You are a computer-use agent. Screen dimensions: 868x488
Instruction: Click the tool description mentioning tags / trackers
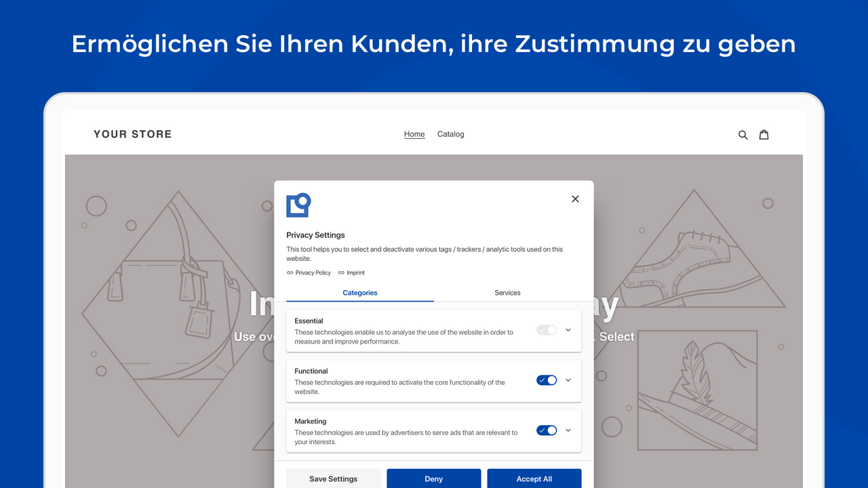[x=425, y=253]
